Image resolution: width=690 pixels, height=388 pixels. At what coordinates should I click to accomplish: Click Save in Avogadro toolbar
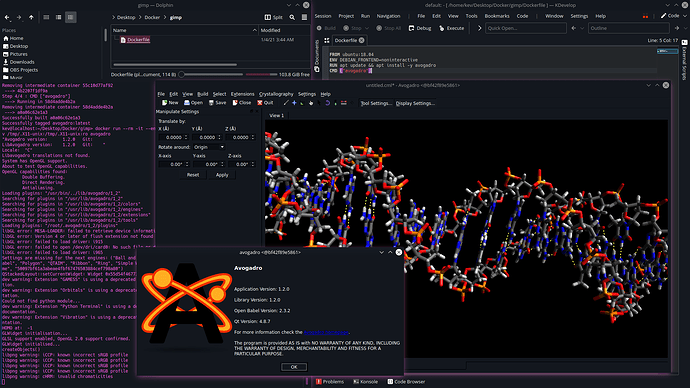click(217, 103)
